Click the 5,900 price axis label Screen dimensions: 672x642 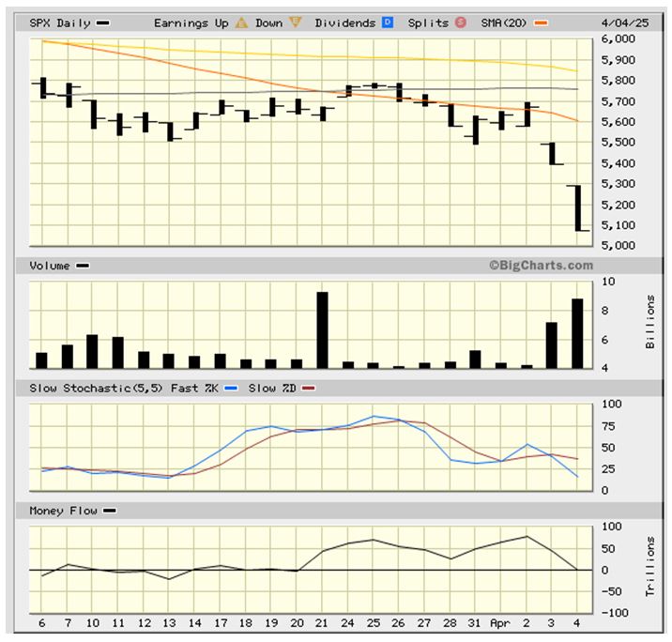pos(618,59)
